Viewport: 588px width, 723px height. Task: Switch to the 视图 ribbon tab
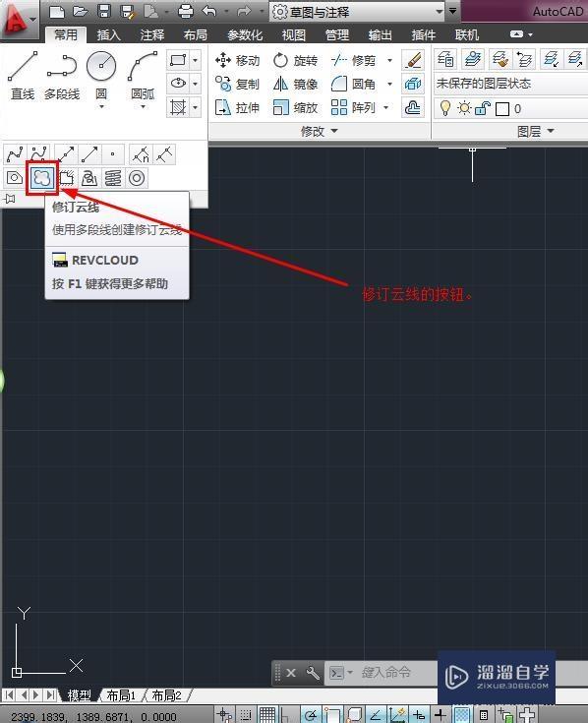point(294,35)
